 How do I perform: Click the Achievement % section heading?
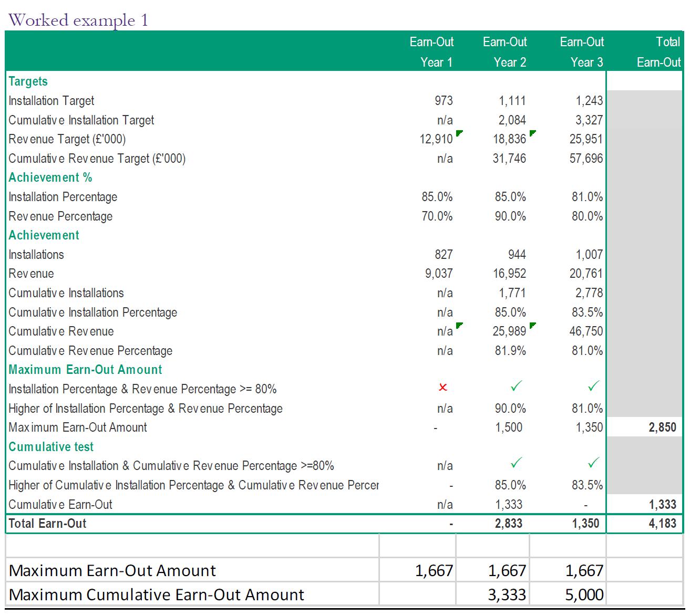click(50, 178)
